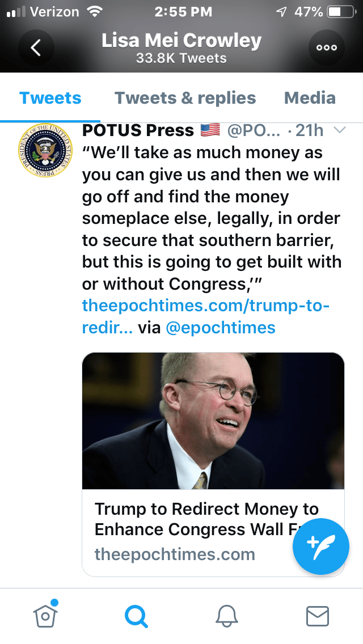Image resolution: width=363 pixels, height=644 pixels.
Task: Open the Search magnifier tab
Action: pos(136,616)
